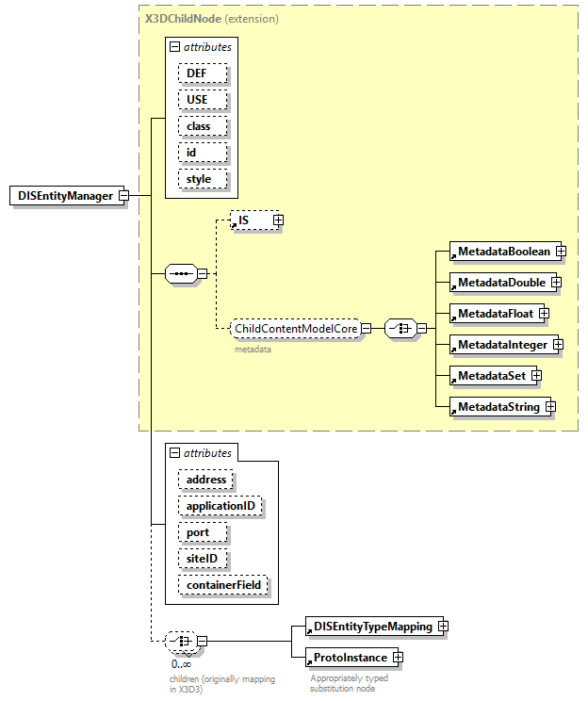Expand MetadataBoolean element
588x701 pixels.
pyautogui.click(x=561, y=252)
